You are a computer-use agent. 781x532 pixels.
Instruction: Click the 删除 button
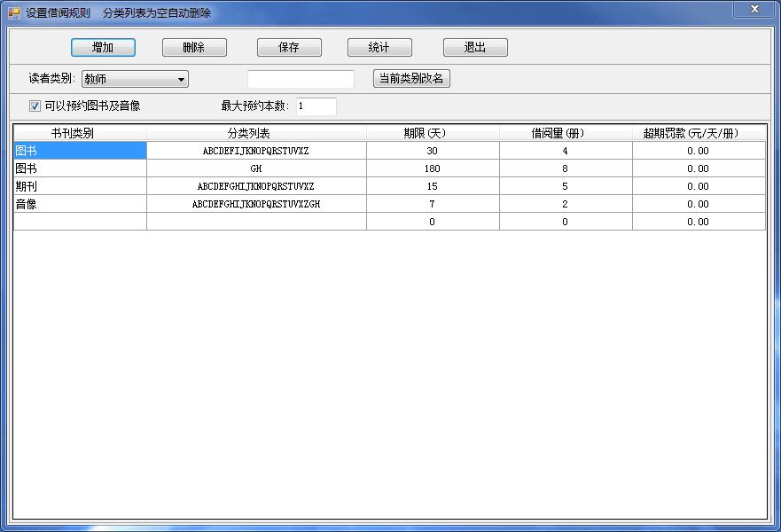click(x=194, y=48)
